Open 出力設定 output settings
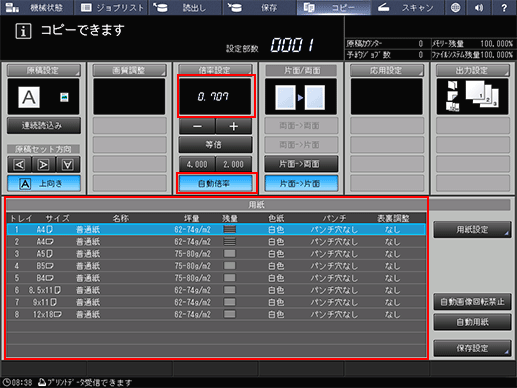The height and width of the screenshot is (388, 517). [x=473, y=70]
